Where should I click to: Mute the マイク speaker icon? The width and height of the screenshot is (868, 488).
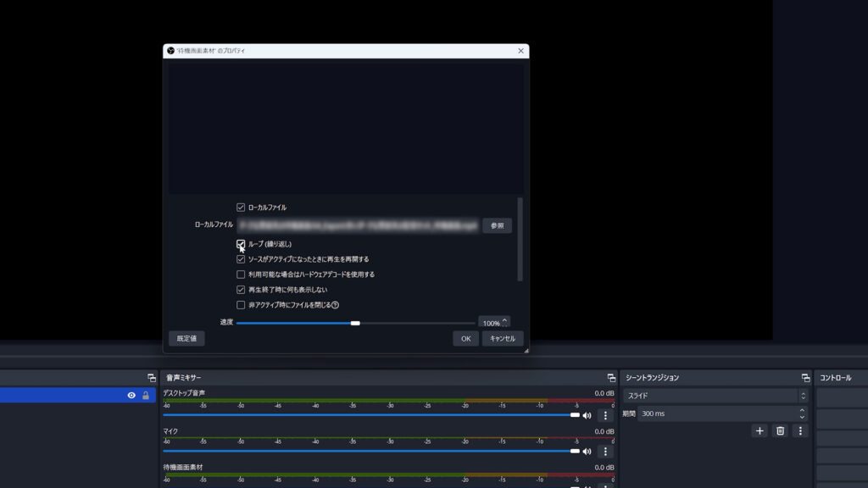[587, 452]
